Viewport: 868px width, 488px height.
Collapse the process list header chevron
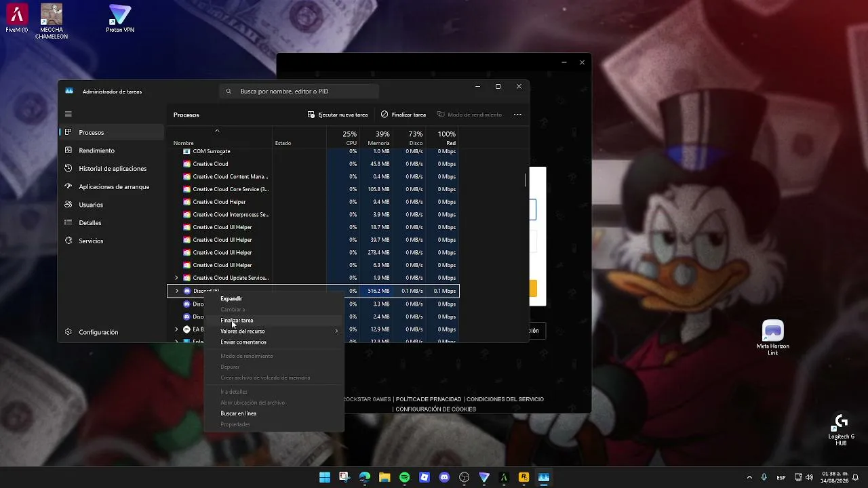tap(217, 131)
